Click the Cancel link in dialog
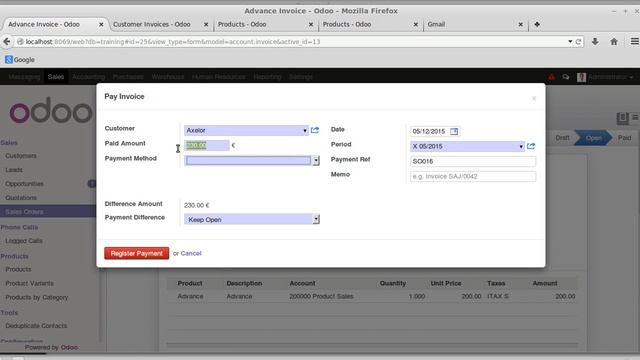 [x=191, y=253]
